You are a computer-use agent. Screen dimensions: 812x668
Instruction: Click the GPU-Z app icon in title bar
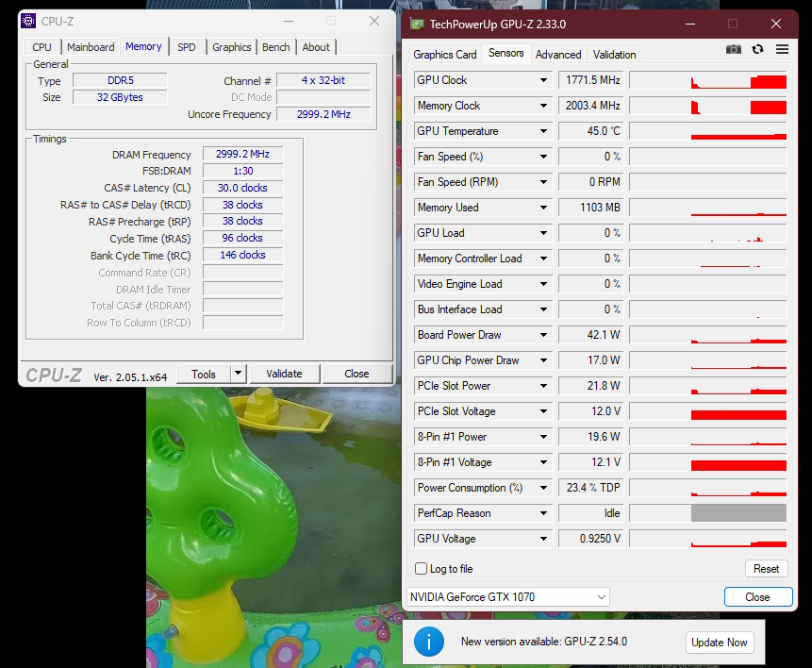tap(417, 24)
